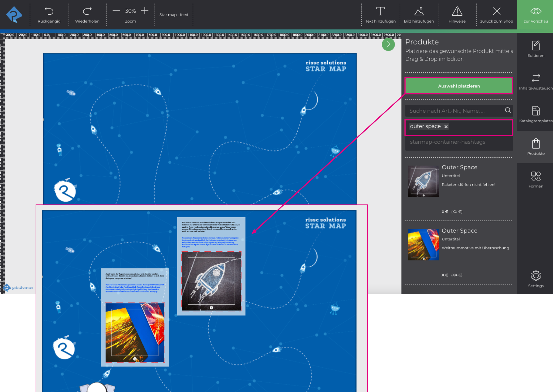This screenshot has width=553, height=392.
Task: Select the rocket Outer Space thumbnail
Action: coord(423,181)
